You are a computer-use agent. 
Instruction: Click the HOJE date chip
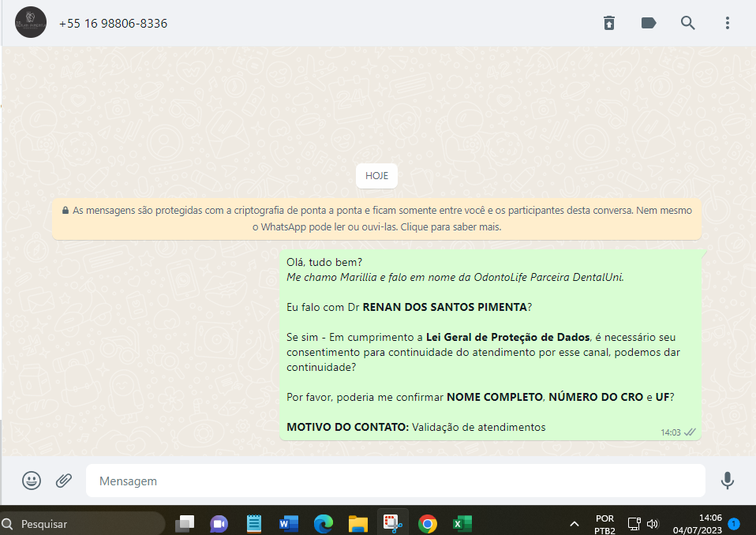(376, 176)
